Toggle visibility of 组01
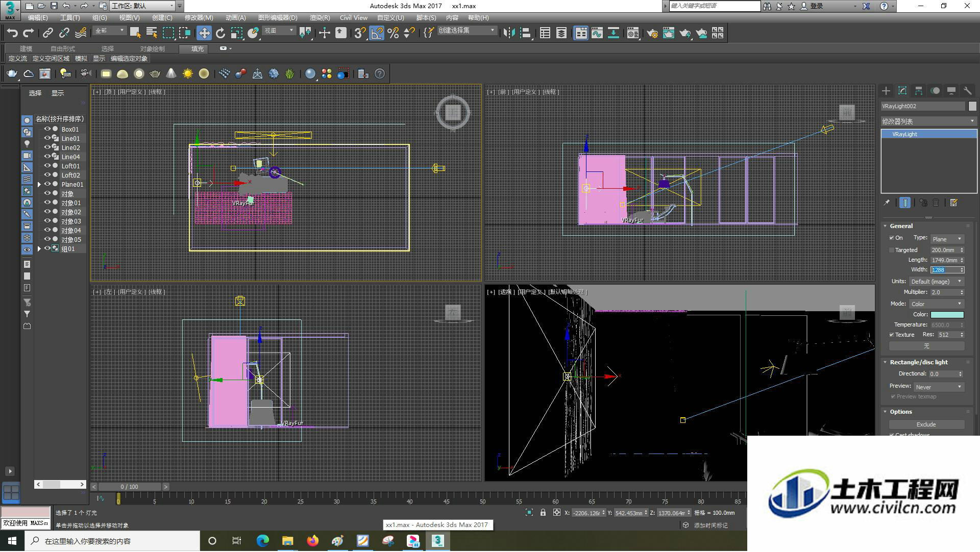 pyautogui.click(x=47, y=249)
